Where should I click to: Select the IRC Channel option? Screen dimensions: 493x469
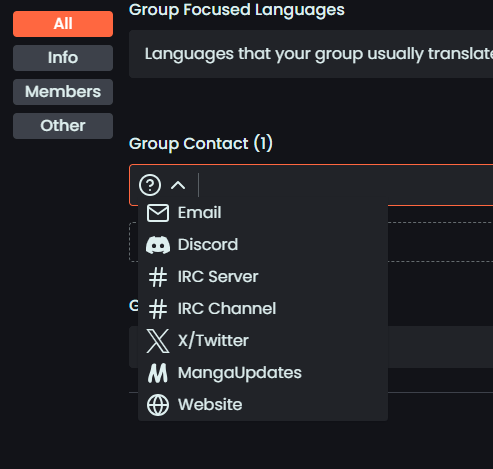point(263,309)
